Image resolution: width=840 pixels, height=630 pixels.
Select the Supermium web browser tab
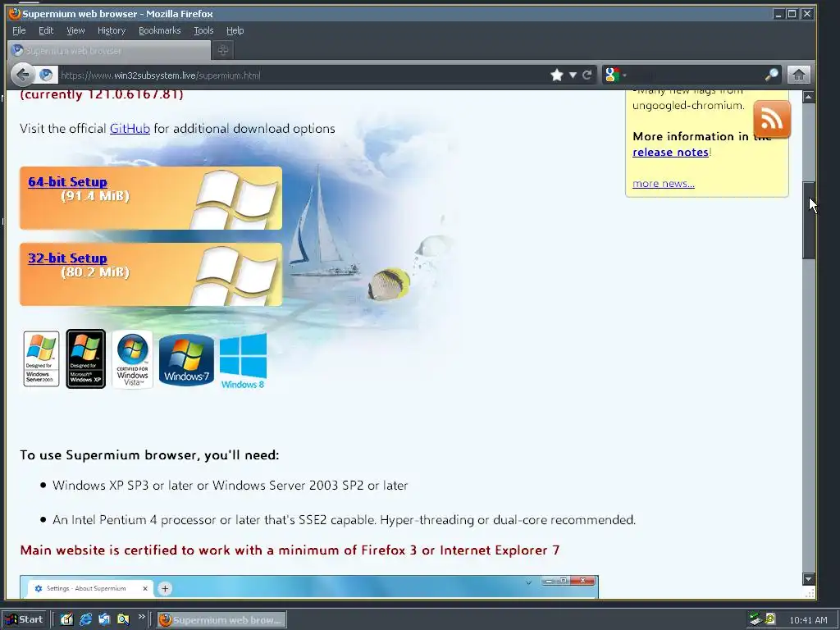pyautogui.click(x=109, y=50)
